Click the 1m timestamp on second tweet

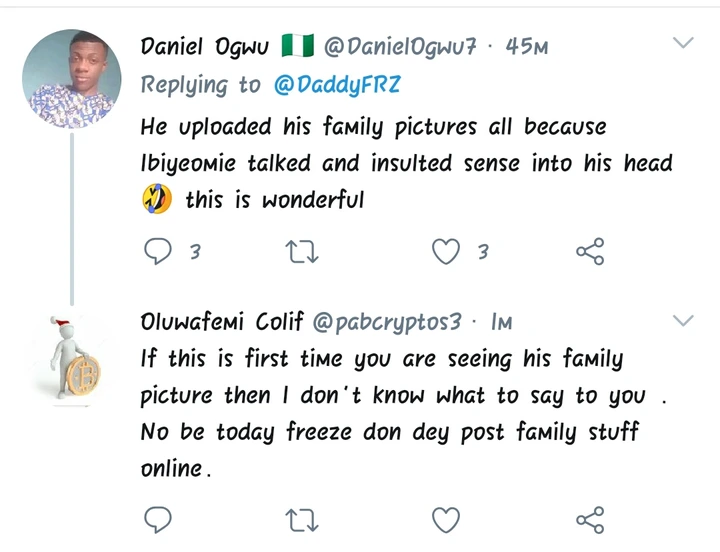(x=503, y=323)
